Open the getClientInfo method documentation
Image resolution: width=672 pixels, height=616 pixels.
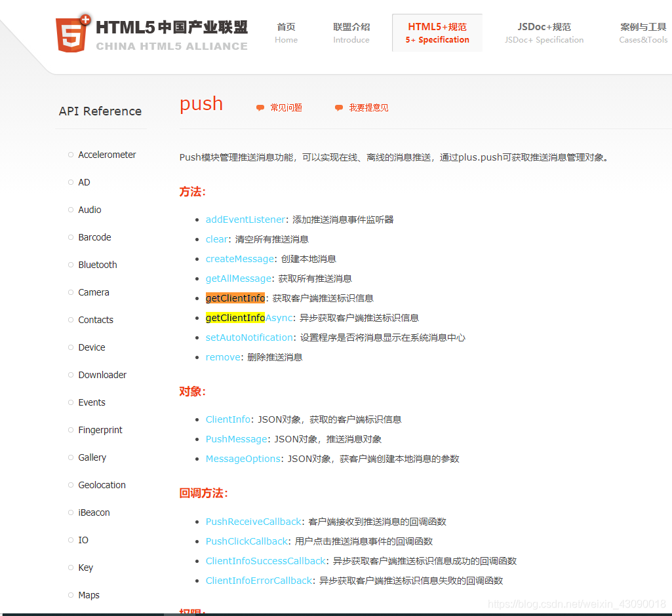pyautogui.click(x=235, y=298)
